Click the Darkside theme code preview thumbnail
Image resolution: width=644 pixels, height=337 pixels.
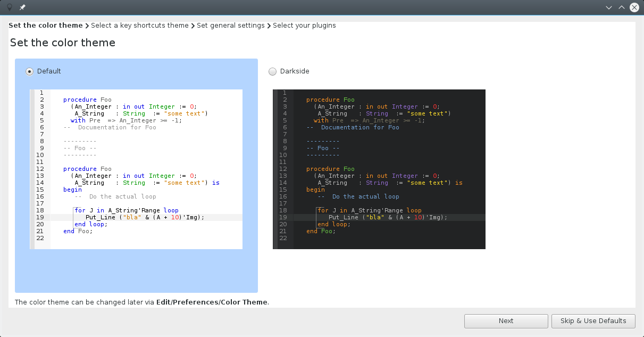pos(379,169)
